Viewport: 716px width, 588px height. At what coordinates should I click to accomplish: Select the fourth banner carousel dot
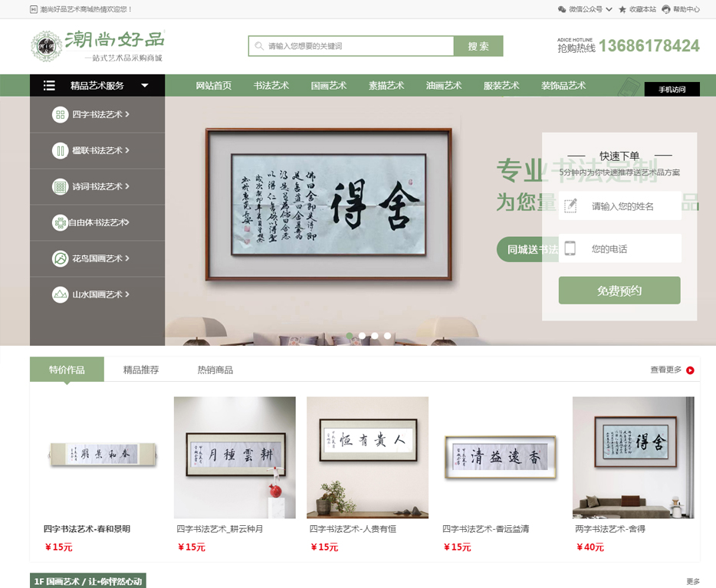tap(388, 336)
